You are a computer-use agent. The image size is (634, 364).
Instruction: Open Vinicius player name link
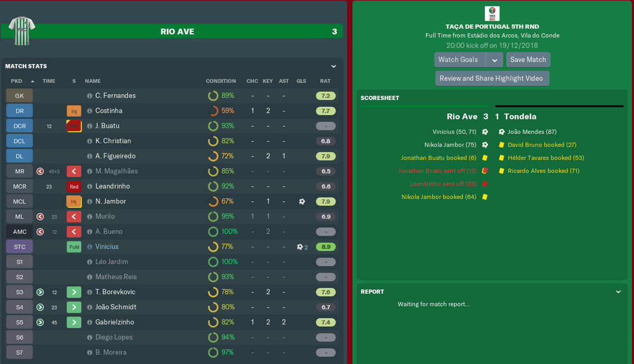107,247
